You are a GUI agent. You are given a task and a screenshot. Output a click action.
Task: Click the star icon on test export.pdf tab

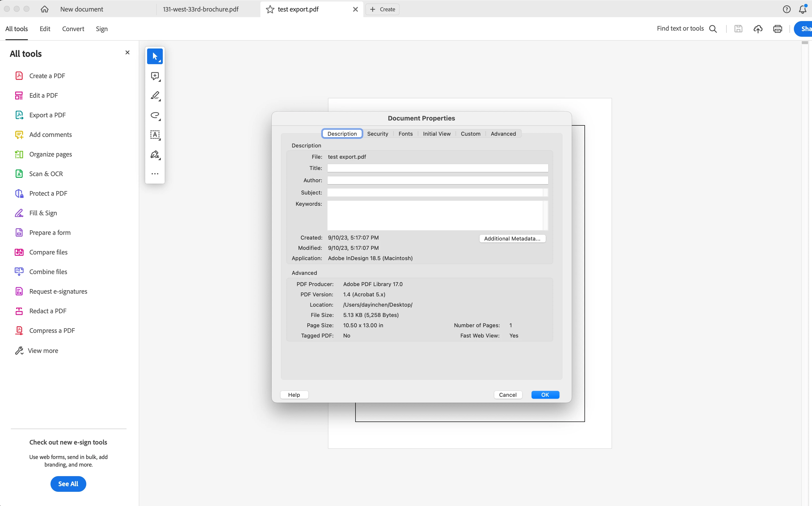tap(270, 9)
